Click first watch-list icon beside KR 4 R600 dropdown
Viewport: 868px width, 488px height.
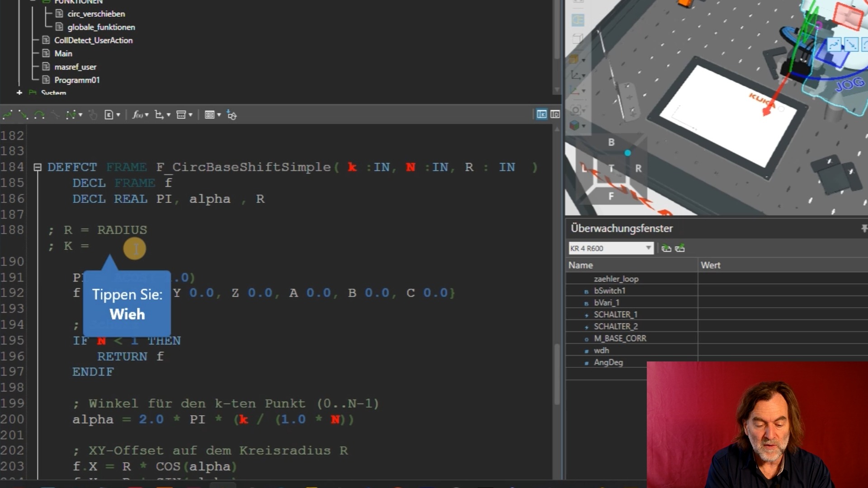pos(666,248)
